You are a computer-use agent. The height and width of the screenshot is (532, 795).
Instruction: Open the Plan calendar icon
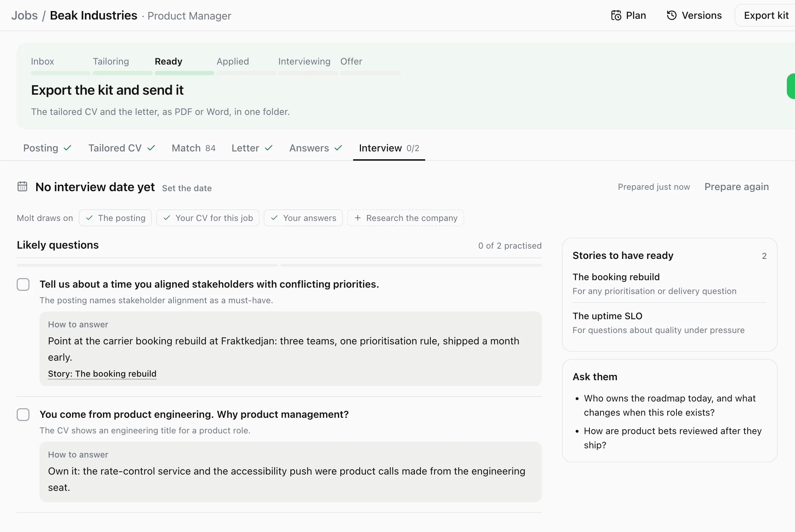(x=616, y=16)
